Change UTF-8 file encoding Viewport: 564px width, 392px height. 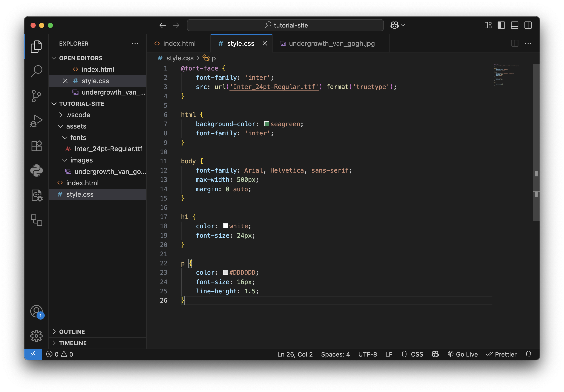pos(368,354)
